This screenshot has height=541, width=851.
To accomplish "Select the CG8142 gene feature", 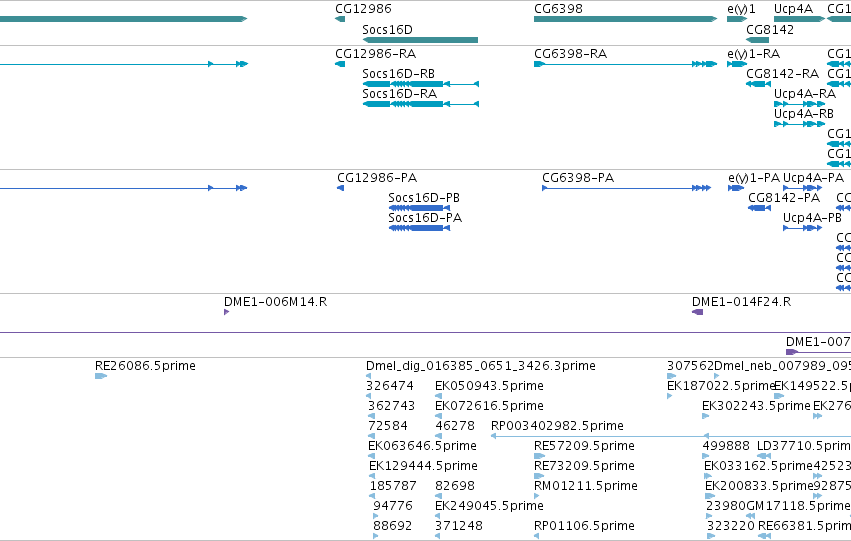I will pos(758,40).
